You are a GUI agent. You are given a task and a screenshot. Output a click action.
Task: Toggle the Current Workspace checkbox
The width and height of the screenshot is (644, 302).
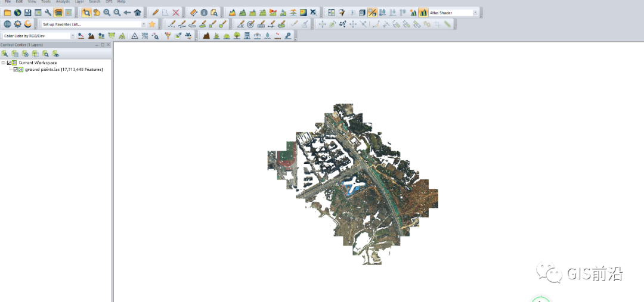(x=9, y=63)
